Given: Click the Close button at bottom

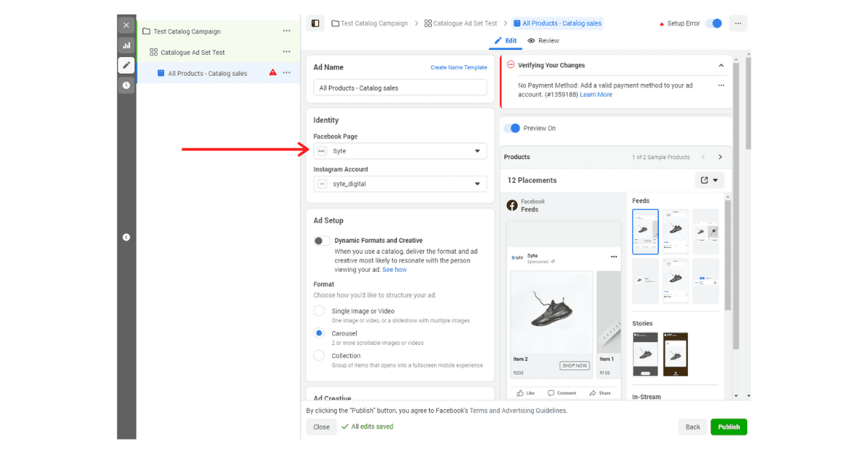Looking at the screenshot, I should tap(322, 427).
